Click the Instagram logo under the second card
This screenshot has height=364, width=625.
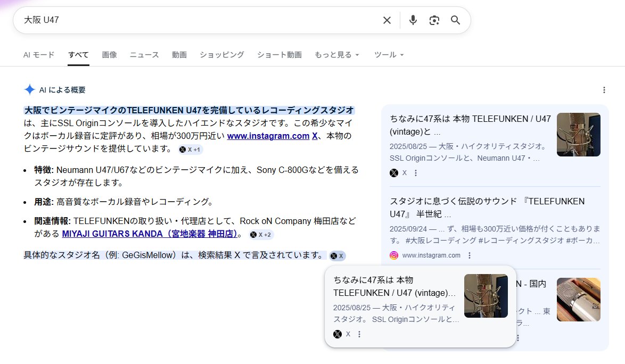(394, 255)
